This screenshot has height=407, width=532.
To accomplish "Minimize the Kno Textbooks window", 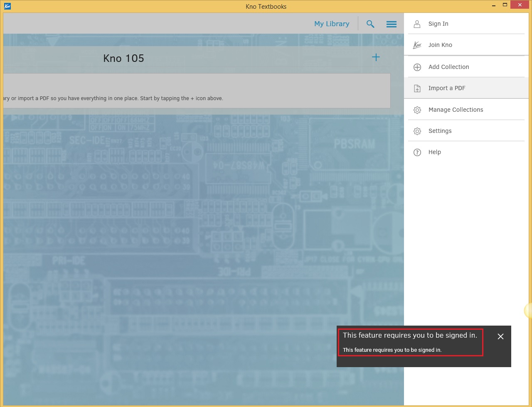I will pos(493,6).
